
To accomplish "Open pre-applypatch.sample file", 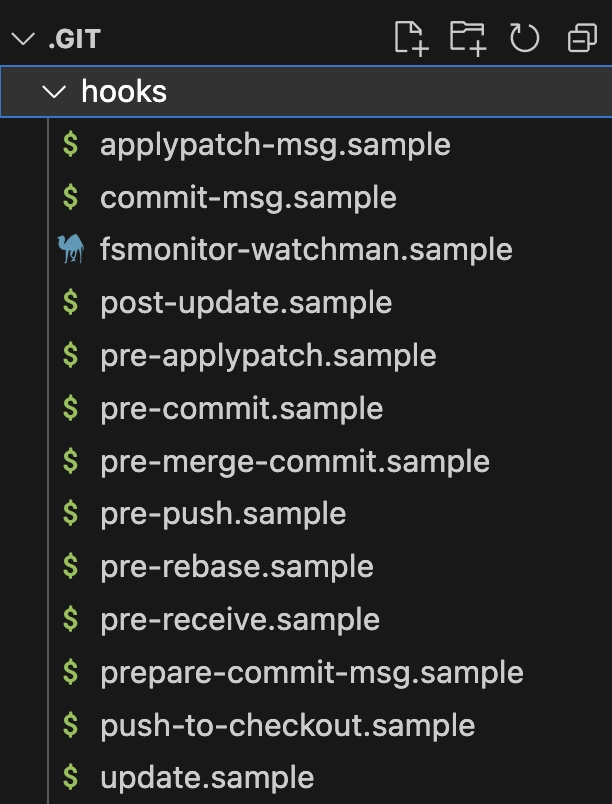I will point(306,355).
